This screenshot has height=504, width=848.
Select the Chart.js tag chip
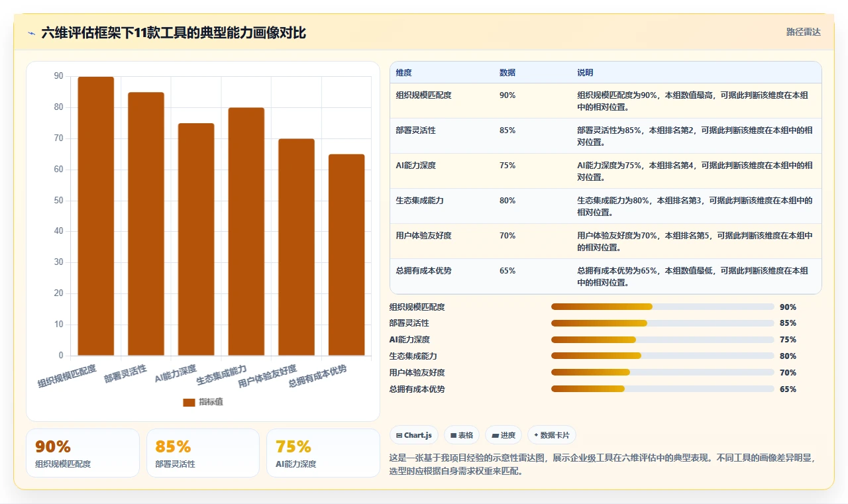click(x=414, y=435)
